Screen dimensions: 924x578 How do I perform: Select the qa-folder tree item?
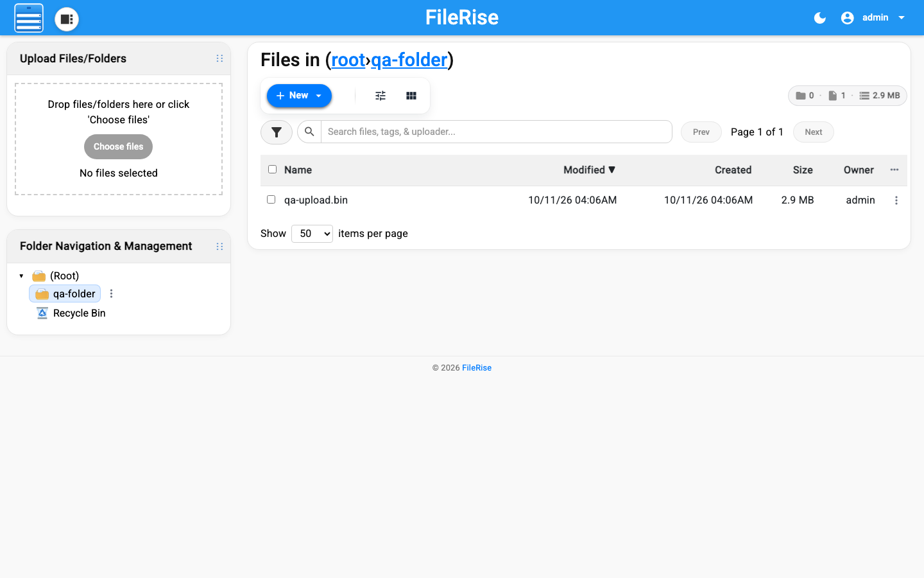(65, 294)
